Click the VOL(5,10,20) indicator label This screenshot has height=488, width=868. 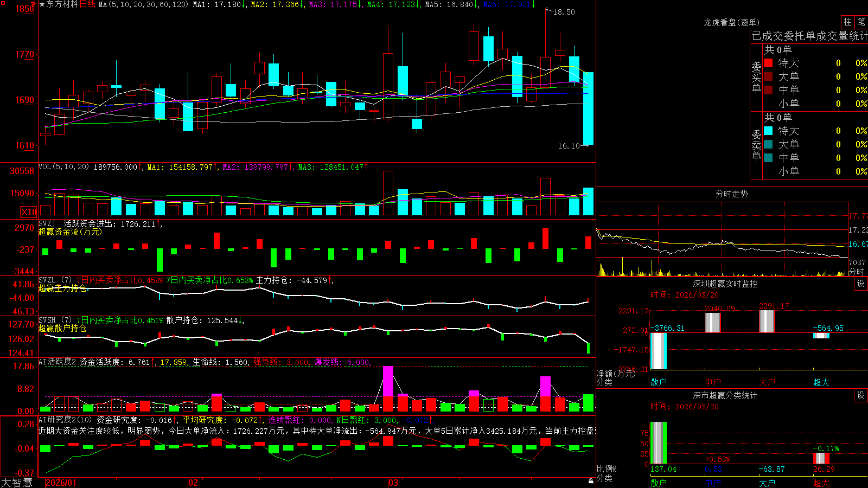(63, 166)
